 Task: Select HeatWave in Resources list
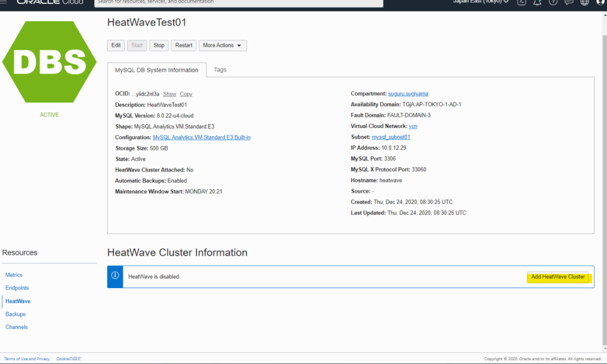[18, 301]
